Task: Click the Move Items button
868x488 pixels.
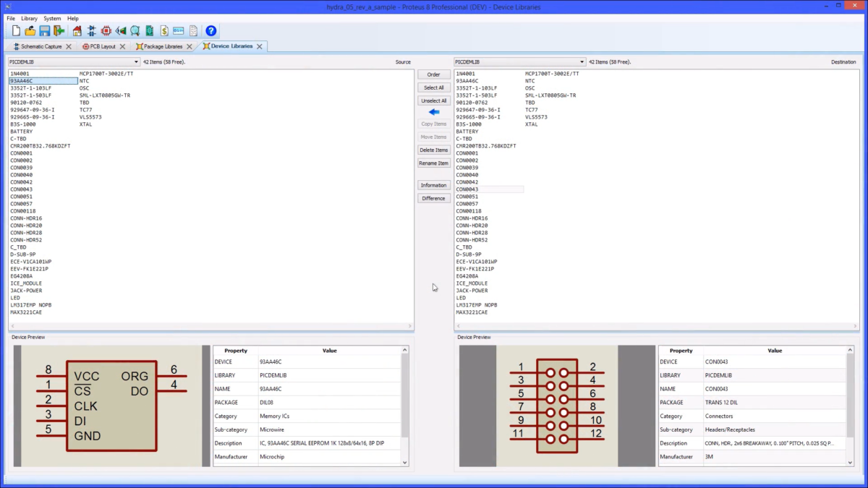Action: [x=434, y=137]
